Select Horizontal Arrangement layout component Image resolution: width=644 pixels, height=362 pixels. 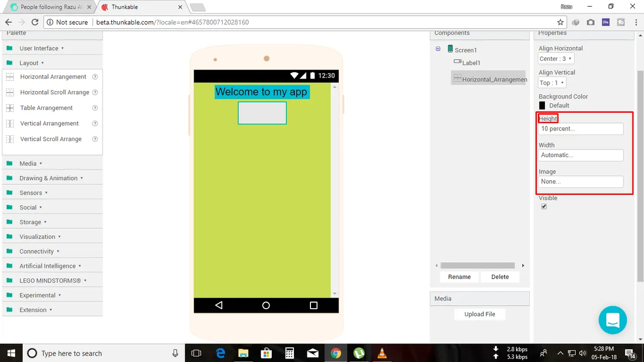coord(53,77)
